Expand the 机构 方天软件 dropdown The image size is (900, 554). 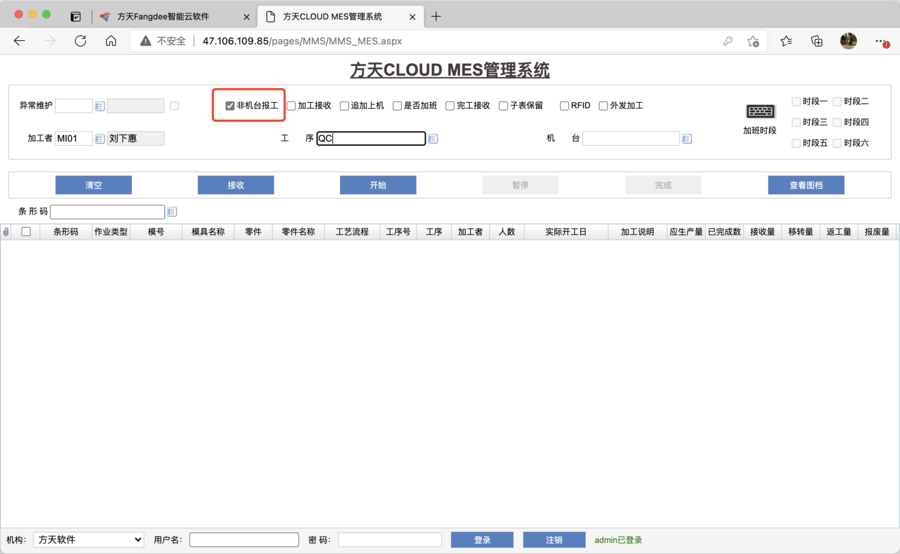[x=89, y=540]
